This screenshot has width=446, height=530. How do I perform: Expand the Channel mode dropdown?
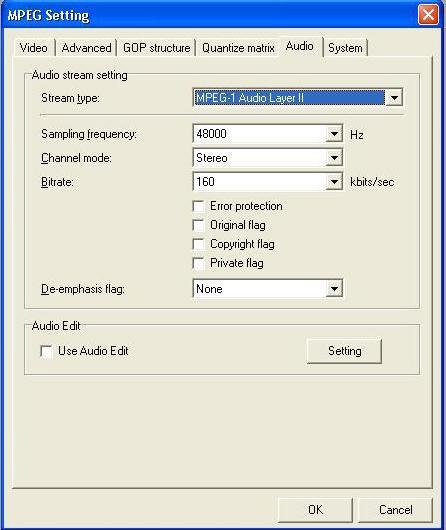334,158
